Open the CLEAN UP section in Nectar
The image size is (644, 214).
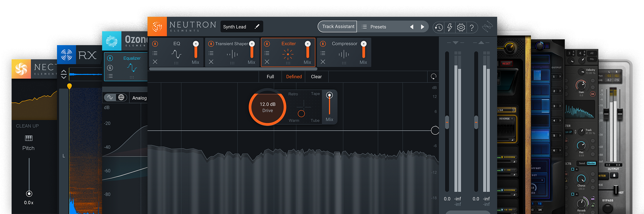pos(27,126)
